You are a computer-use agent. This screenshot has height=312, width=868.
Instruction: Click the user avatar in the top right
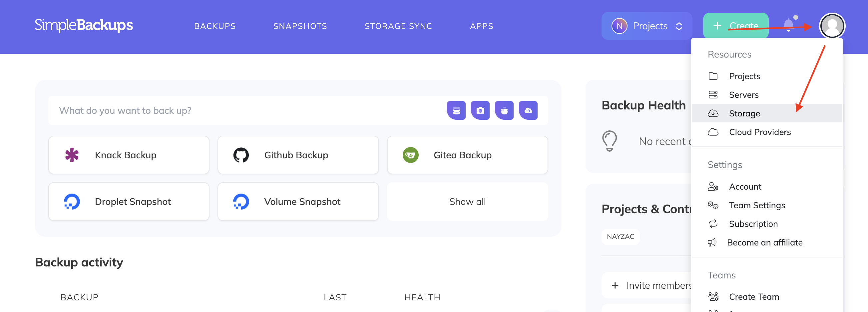[832, 26]
